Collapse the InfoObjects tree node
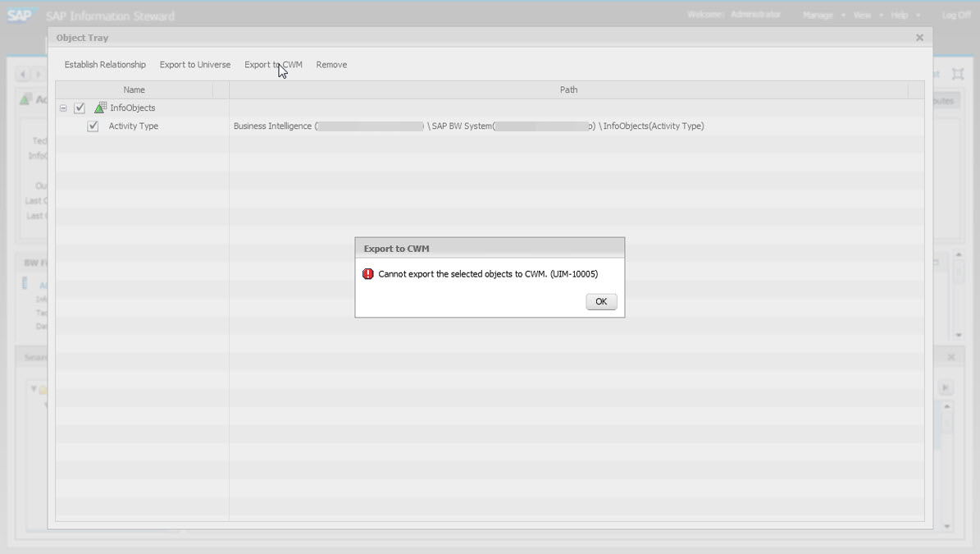The width and height of the screenshot is (980, 554). pos(63,108)
